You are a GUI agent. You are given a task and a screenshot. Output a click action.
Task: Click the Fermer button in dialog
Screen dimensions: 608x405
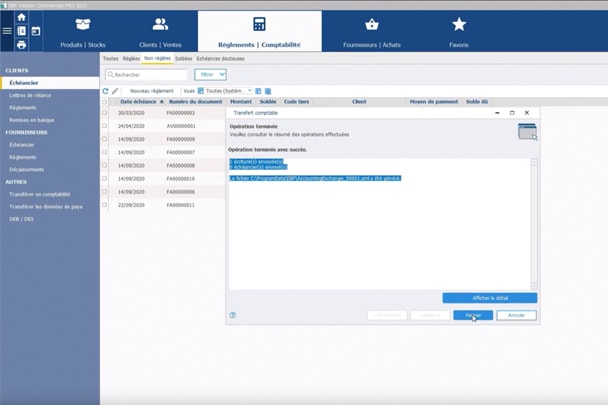[x=473, y=315]
